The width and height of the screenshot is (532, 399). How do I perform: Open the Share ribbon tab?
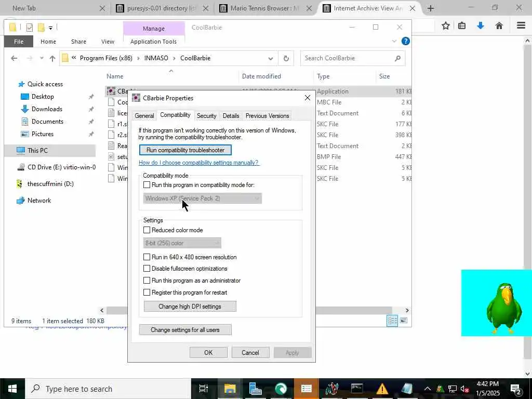pyautogui.click(x=79, y=42)
